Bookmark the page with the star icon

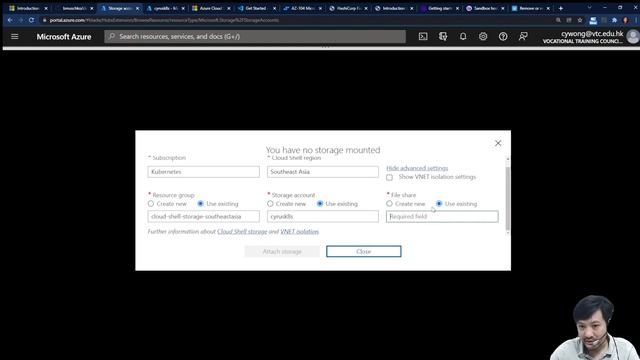click(x=580, y=20)
